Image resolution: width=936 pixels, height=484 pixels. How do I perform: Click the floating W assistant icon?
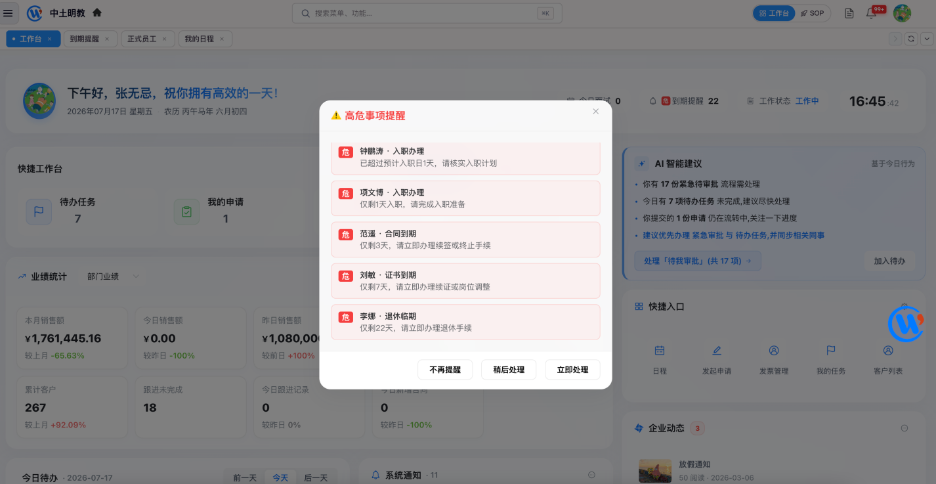coord(906,323)
